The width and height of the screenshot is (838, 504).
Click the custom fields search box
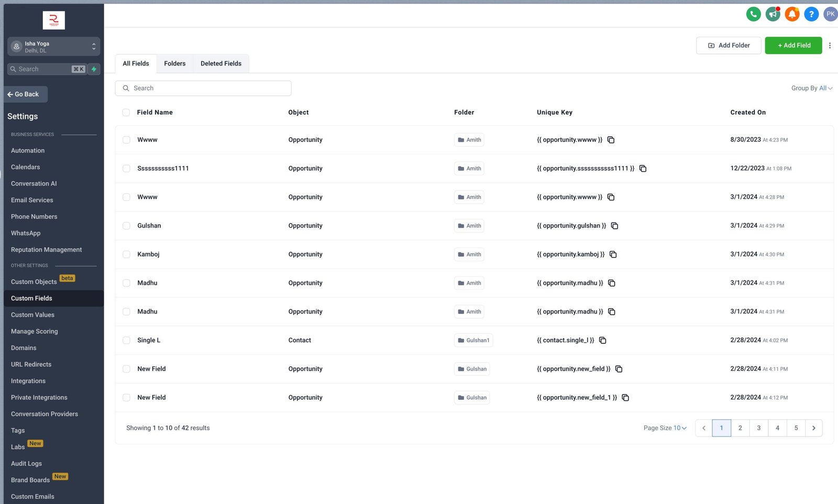pyautogui.click(x=203, y=88)
